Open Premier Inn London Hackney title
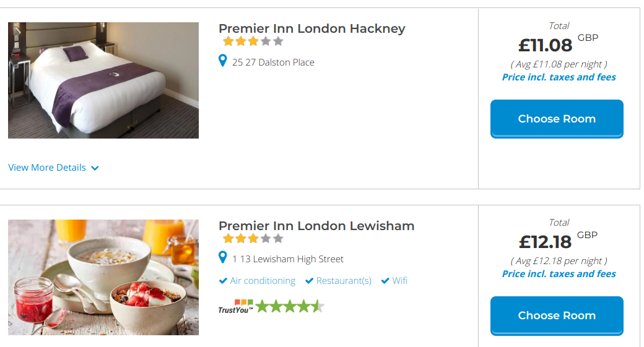Viewport: 644px width, 347px height. point(311,28)
